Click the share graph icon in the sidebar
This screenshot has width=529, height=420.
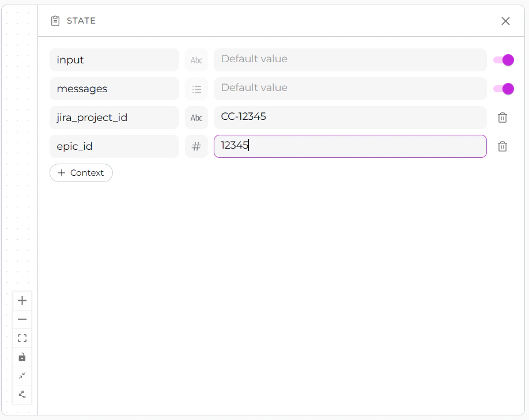pyautogui.click(x=22, y=395)
